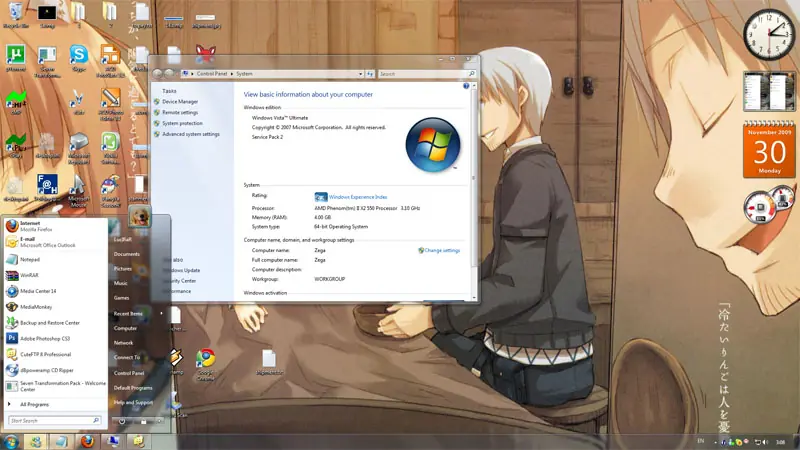Viewport: 800px width, 450px height.
Task: Open Windows Update under See also
Action: [182, 270]
